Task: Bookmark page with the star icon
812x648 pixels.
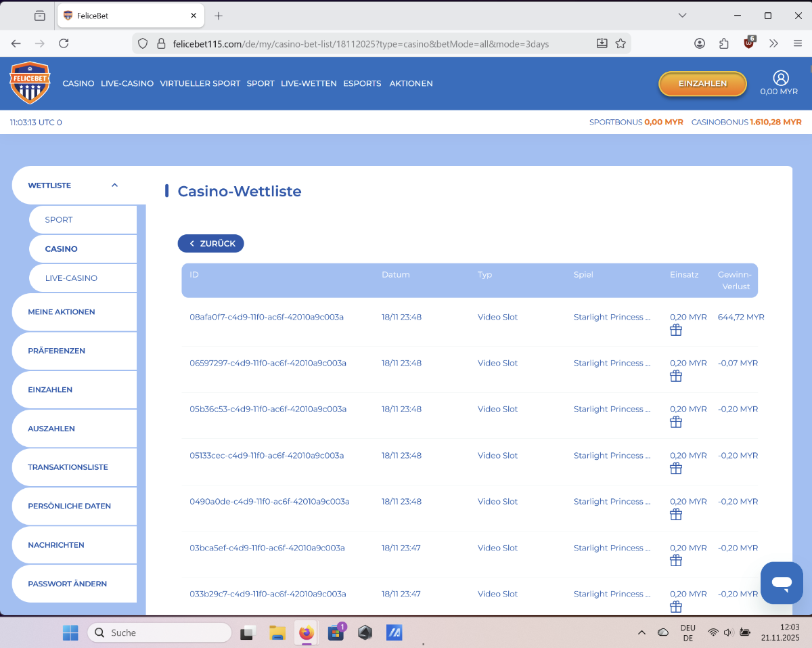Action: tap(621, 43)
